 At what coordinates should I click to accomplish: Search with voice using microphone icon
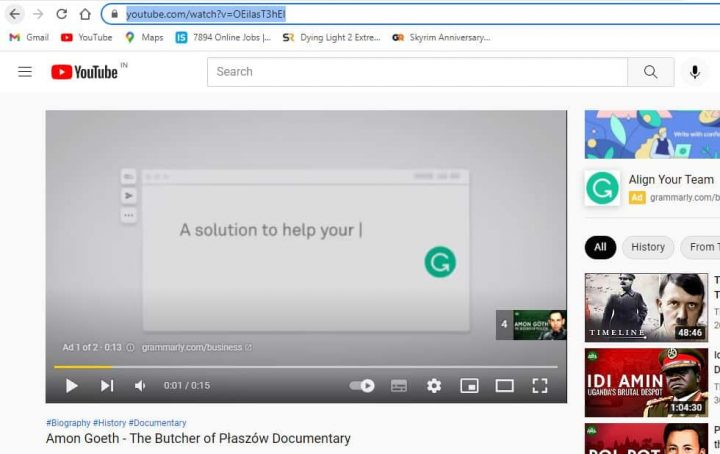[x=695, y=72]
